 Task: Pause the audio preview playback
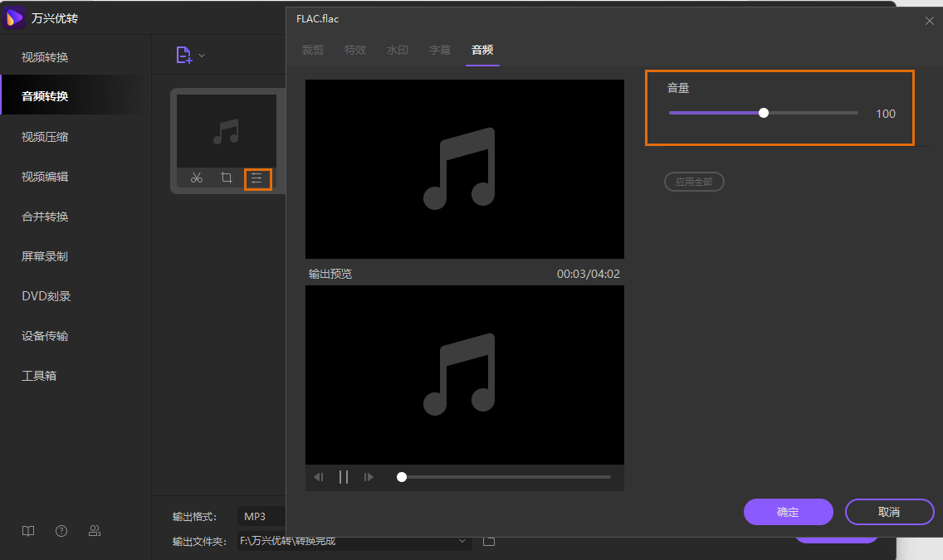pyautogui.click(x=344, y=476)
